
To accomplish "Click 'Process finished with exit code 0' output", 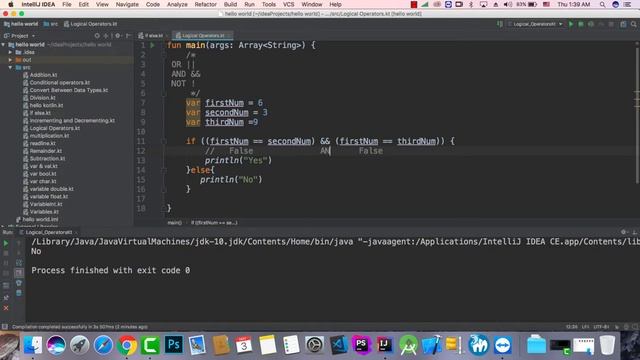I will click(111, 270).
